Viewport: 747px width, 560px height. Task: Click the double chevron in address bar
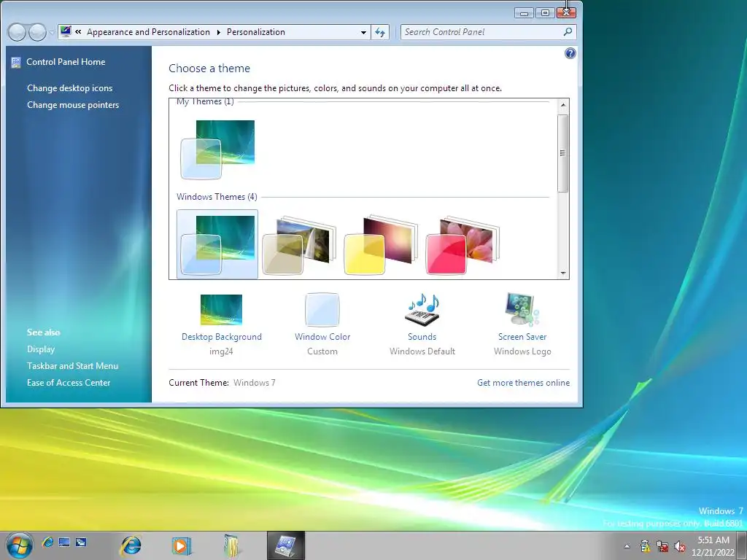(78, 32)
